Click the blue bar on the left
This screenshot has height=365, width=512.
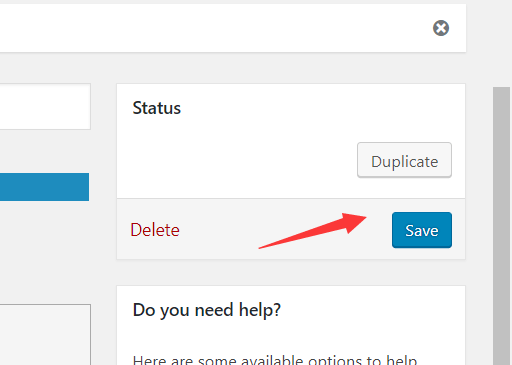(x=44, y=187)
